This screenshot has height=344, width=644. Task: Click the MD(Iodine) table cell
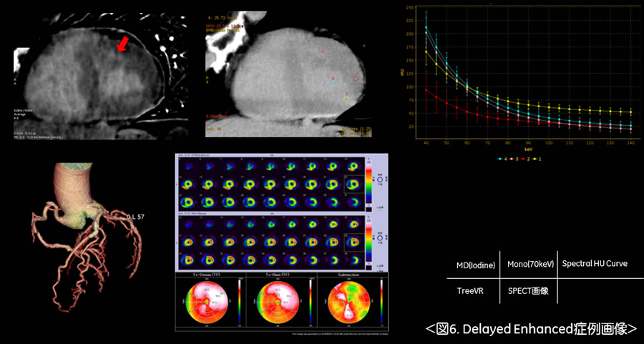(x=477, y=264)
